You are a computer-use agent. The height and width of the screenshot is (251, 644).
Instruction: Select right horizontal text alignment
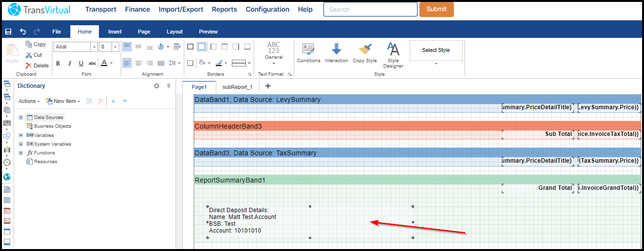coord(149,63)
